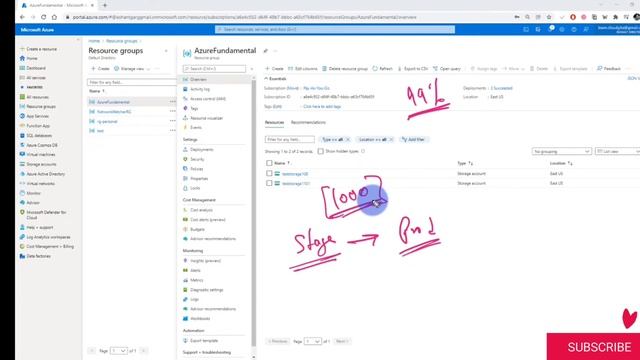Click Delete resource group icon
The image size is (640, 360).
pos(324,69)
